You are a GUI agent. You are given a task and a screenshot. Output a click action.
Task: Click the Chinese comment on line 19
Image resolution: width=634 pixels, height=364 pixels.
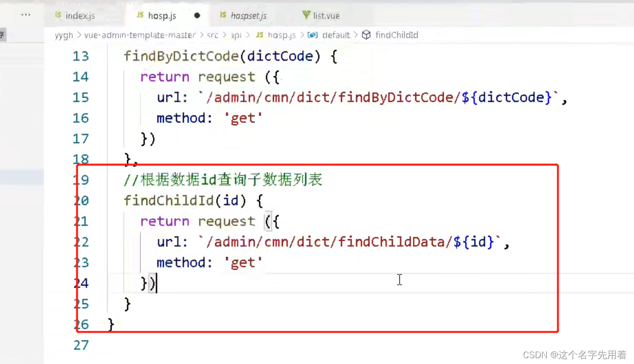coord(223,180)
